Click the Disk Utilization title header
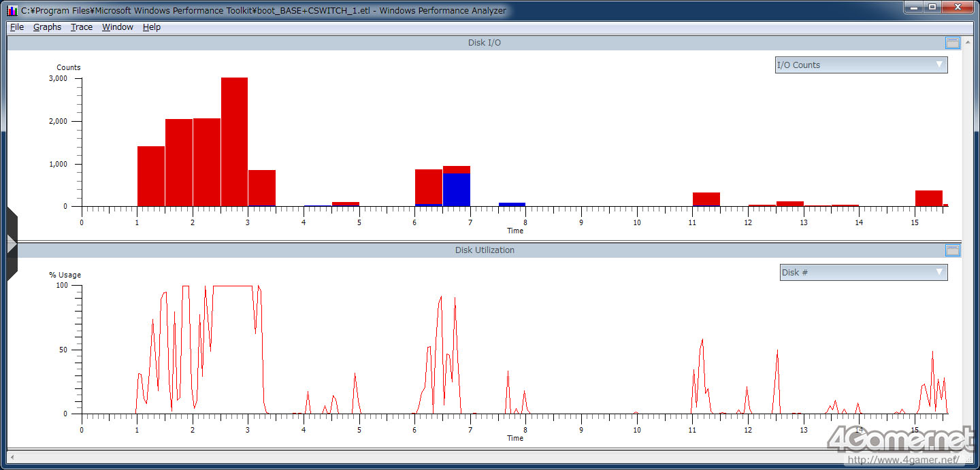Viewport: 980px width, 470px height. coord(485,250)
